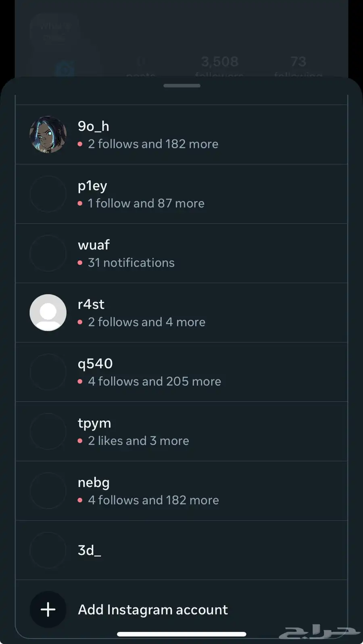Select the nebg blank avatar circle
Image resolution: width=363 pixels, height=644 pixels.
click(48, 490)
